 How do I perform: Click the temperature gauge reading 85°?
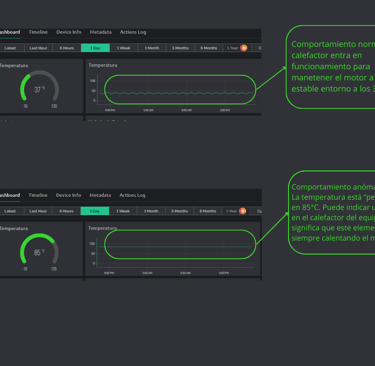39,249
